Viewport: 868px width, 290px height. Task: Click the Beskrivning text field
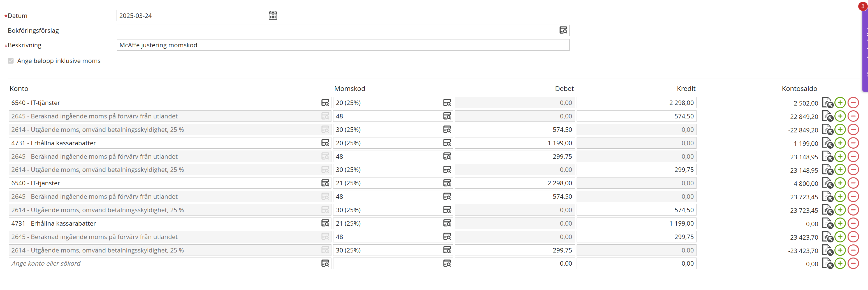click(x=343, y=45)
